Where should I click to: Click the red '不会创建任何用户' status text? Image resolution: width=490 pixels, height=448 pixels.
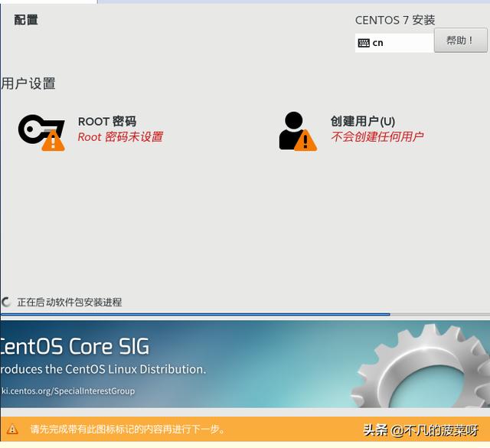pos(377,137)
